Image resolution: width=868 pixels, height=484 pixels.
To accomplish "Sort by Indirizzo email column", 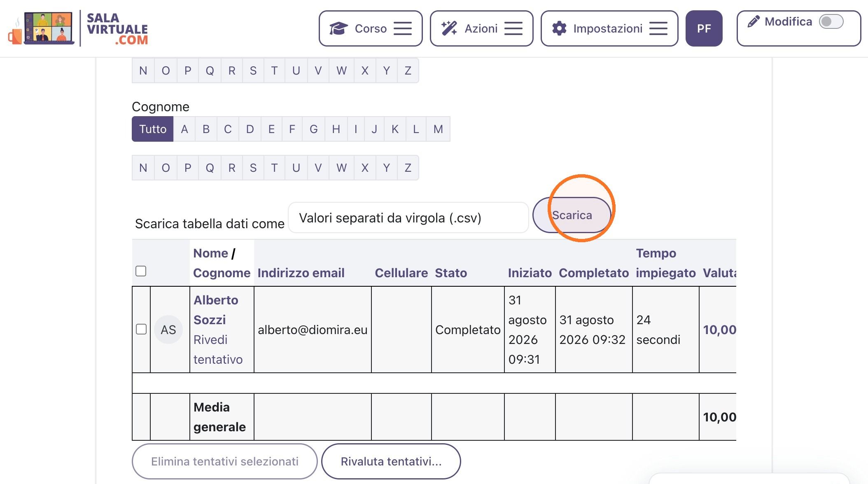I will pyautogui.click(x=301, y=273).
